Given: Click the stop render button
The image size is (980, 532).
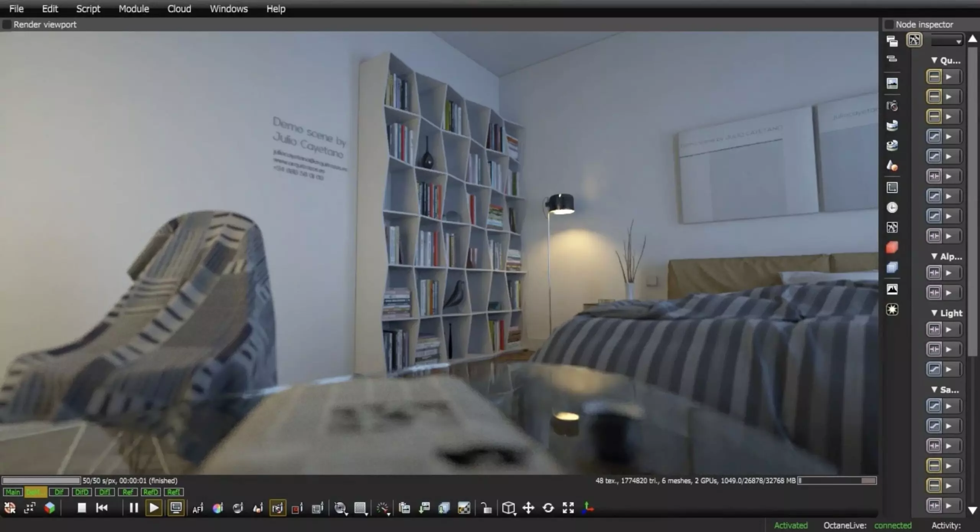Looking at the screenshot, I should pyautogui.click(x=82, y=508).
